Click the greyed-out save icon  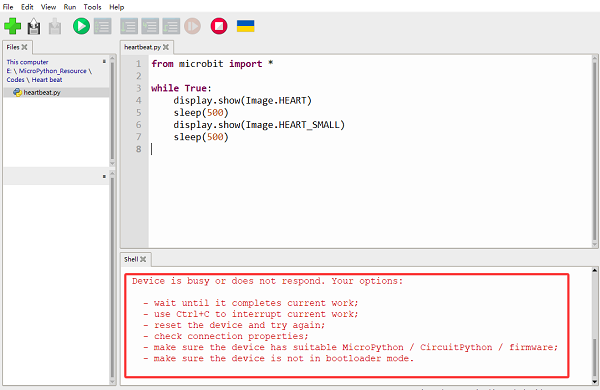click(55, 26)
